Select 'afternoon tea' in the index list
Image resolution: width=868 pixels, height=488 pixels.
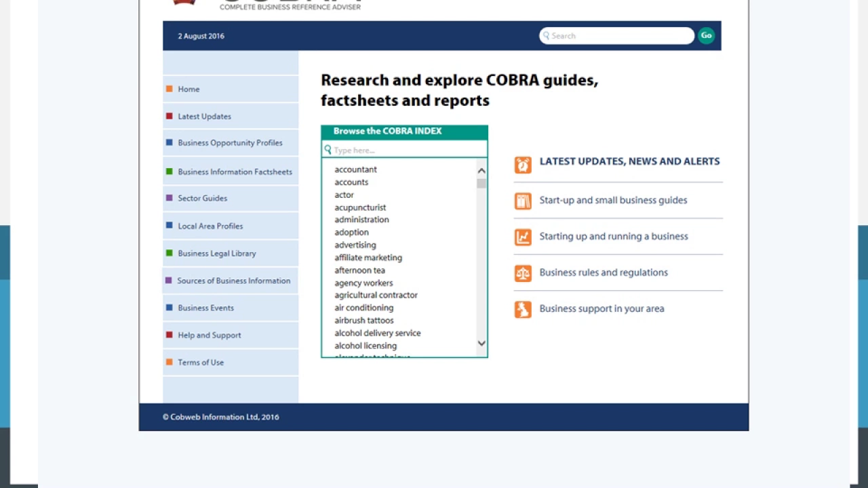click(x=359, y=270)
